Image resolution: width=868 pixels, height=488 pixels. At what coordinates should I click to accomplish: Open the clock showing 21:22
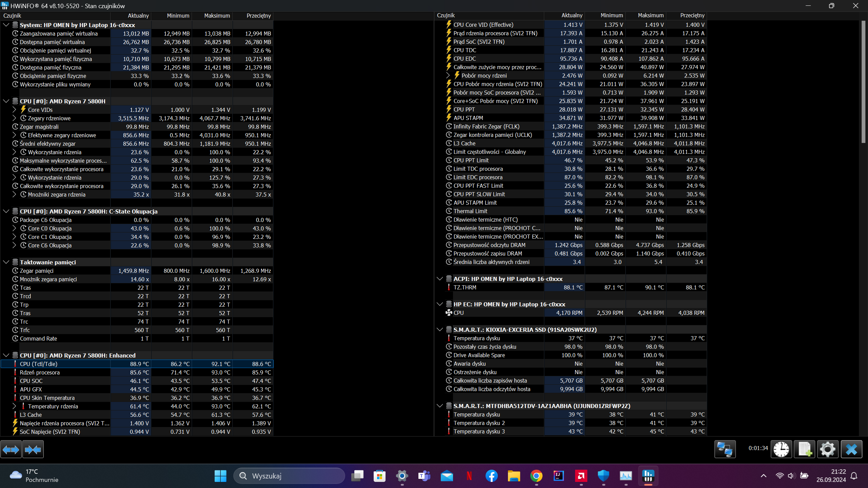[831, 476]
